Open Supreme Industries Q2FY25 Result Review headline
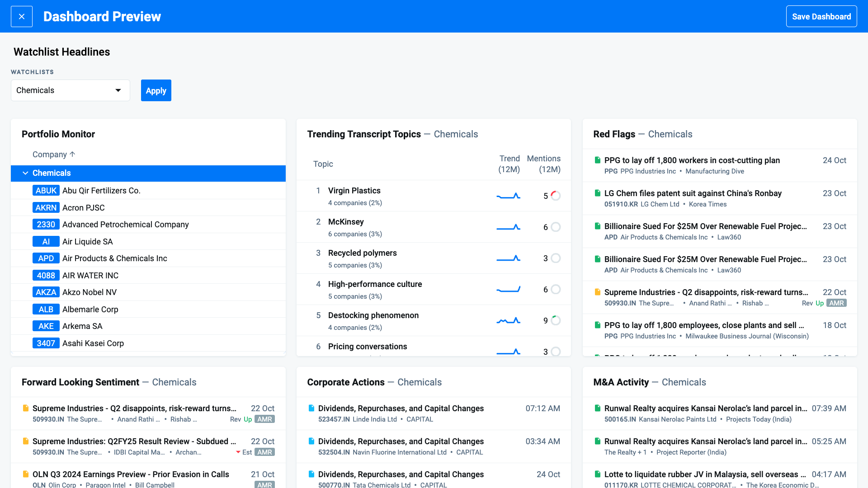The width and height of the screenshot is (868, 488). click(134, 441)
